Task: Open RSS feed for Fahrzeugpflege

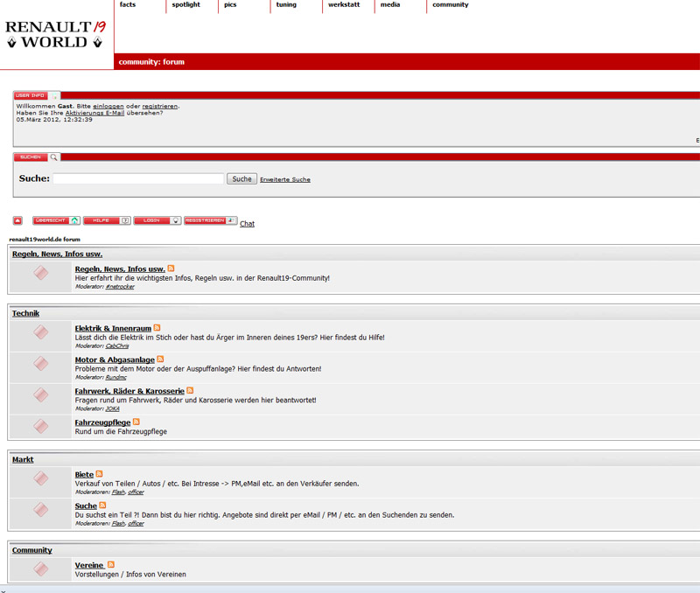Action: click(x=136, y=422)
